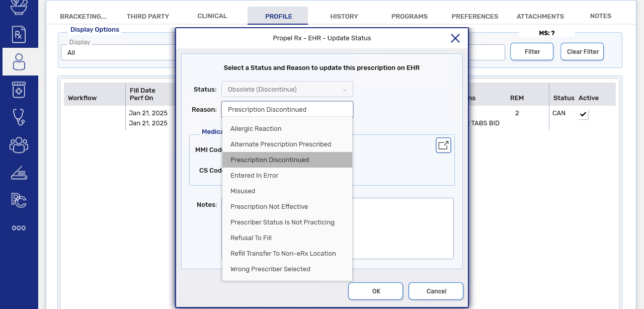
Task: Click the stethoscope prescriber icon
Action: [19, 117]
